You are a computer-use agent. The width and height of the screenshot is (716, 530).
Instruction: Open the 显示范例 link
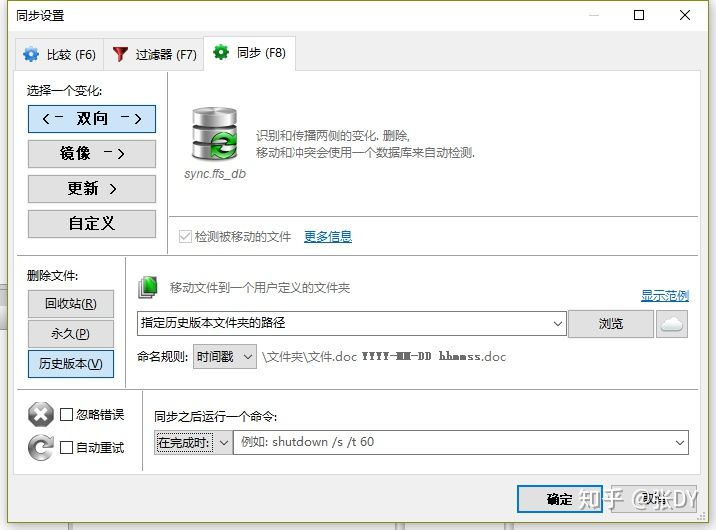tap(665, 296)
